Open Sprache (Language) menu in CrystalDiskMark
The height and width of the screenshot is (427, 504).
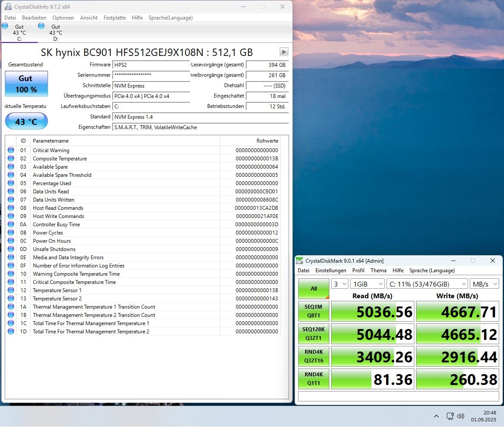click(432, 271)
